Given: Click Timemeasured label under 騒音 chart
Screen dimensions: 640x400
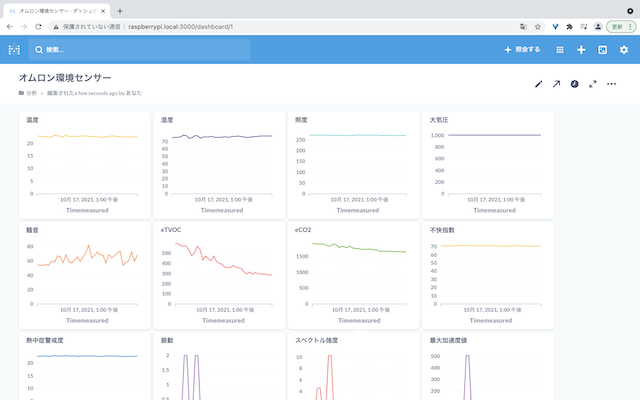Looking at the screenshot, I should [x=87, y=320].
